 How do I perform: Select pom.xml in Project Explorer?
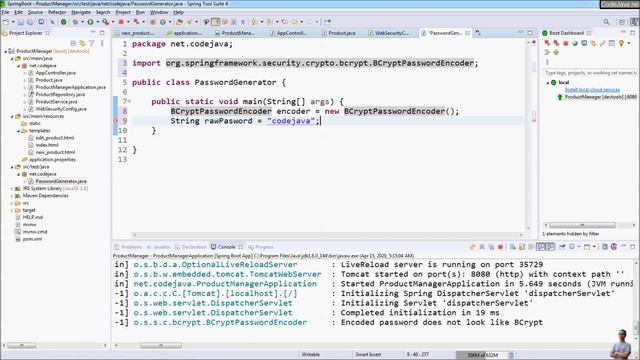32,239
